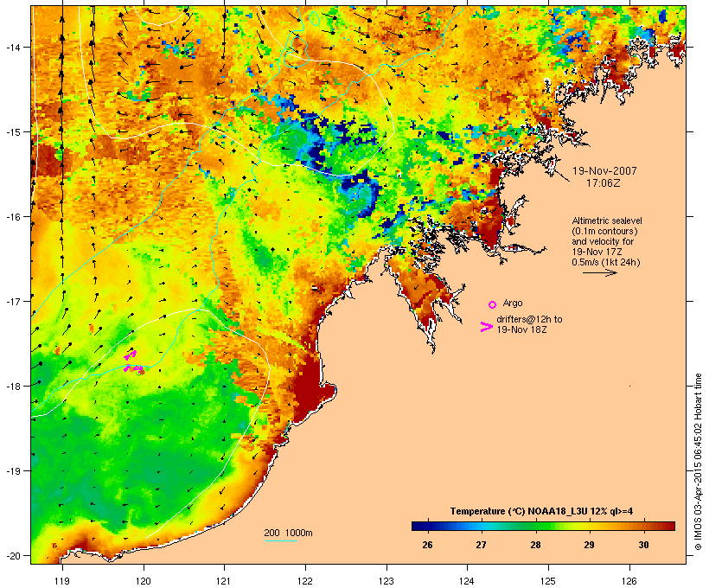
Task: Click the Argo legend label
Action: point(513,303)
